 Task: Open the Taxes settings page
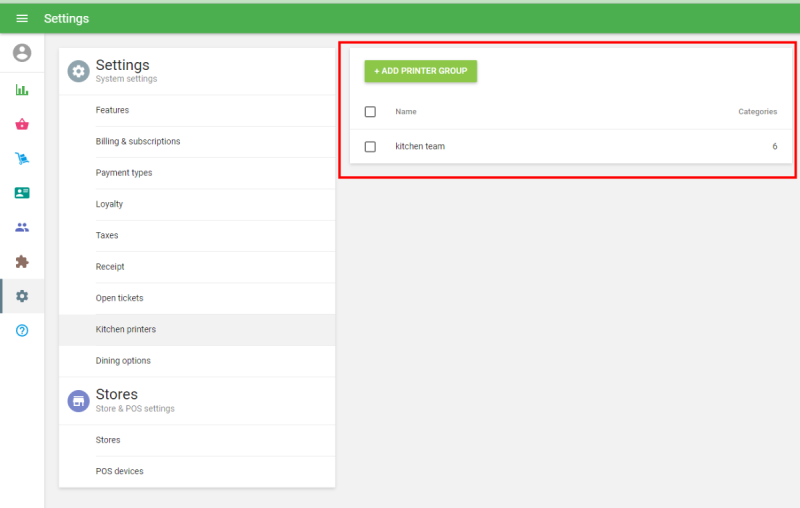click(x=107, y=236)
